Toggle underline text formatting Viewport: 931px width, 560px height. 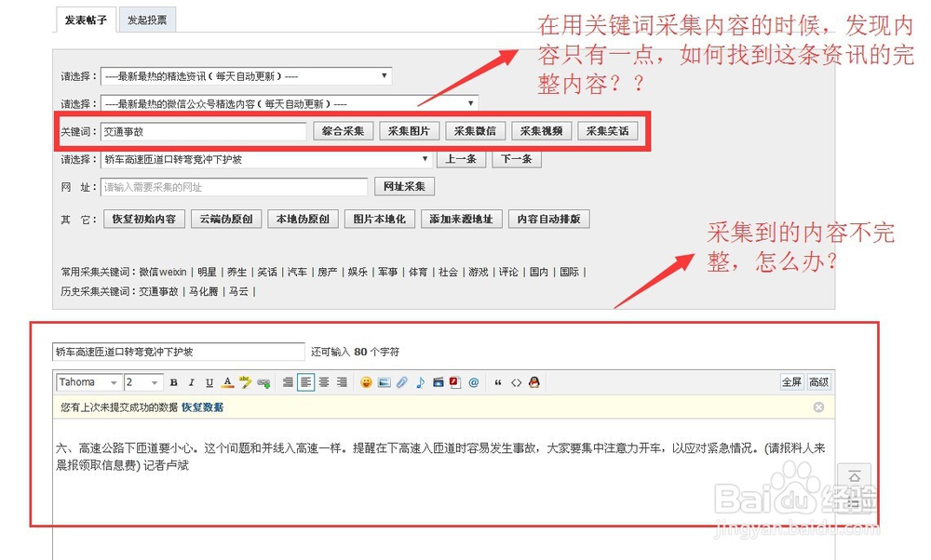tap(209, 382)
